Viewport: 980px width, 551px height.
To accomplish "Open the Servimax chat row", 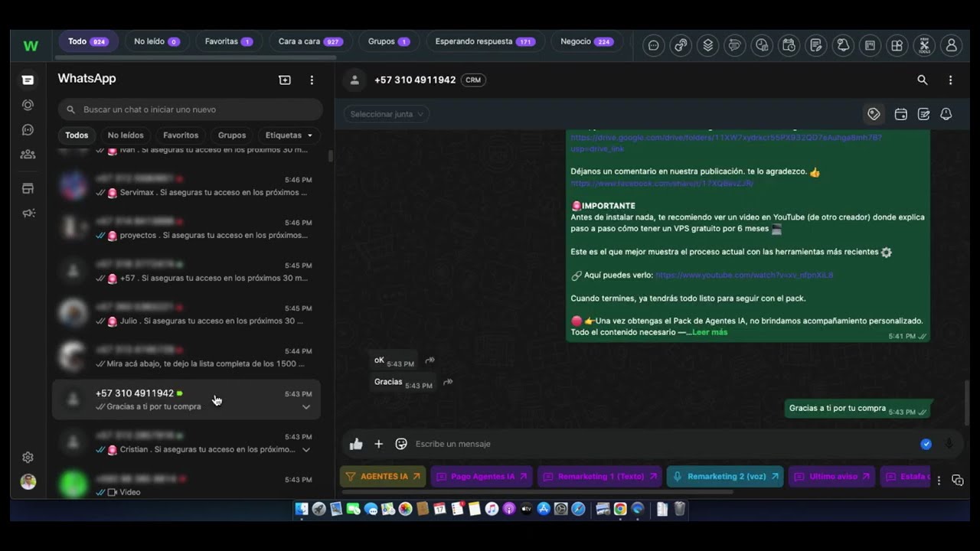I will point(186,186).
